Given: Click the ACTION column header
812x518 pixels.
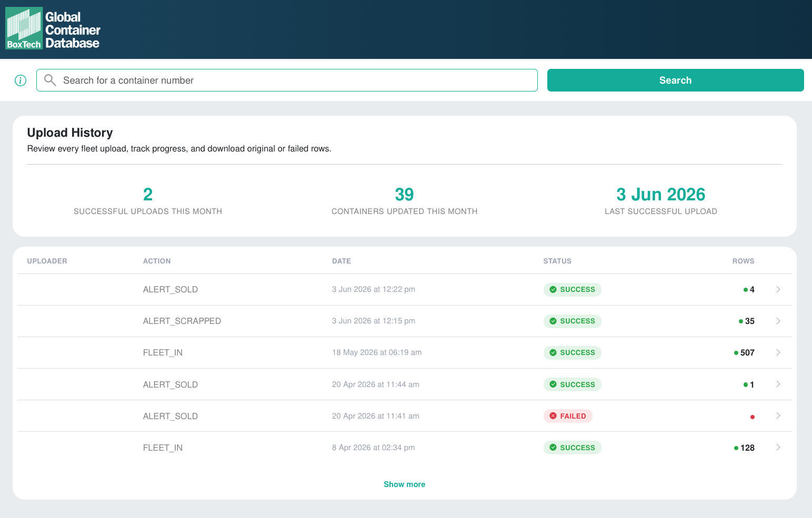Looking at the screenshot, I should 157,261.
